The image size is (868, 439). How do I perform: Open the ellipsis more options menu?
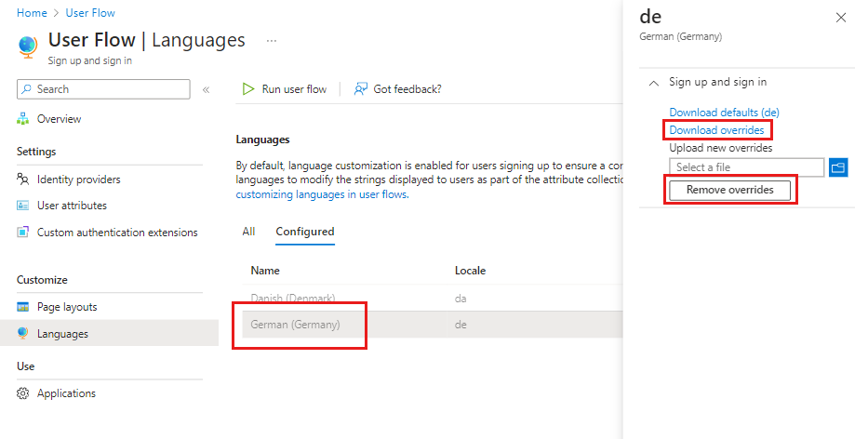(272, 41)
